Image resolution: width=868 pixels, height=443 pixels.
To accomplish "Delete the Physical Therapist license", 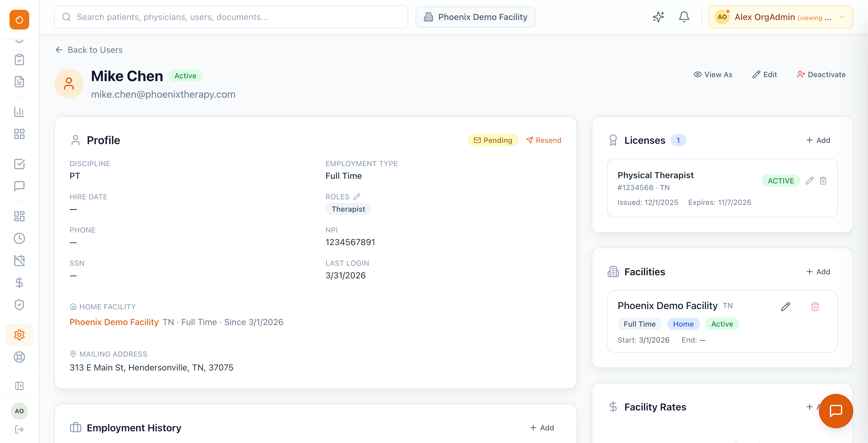I will click(x=823, y=181).
